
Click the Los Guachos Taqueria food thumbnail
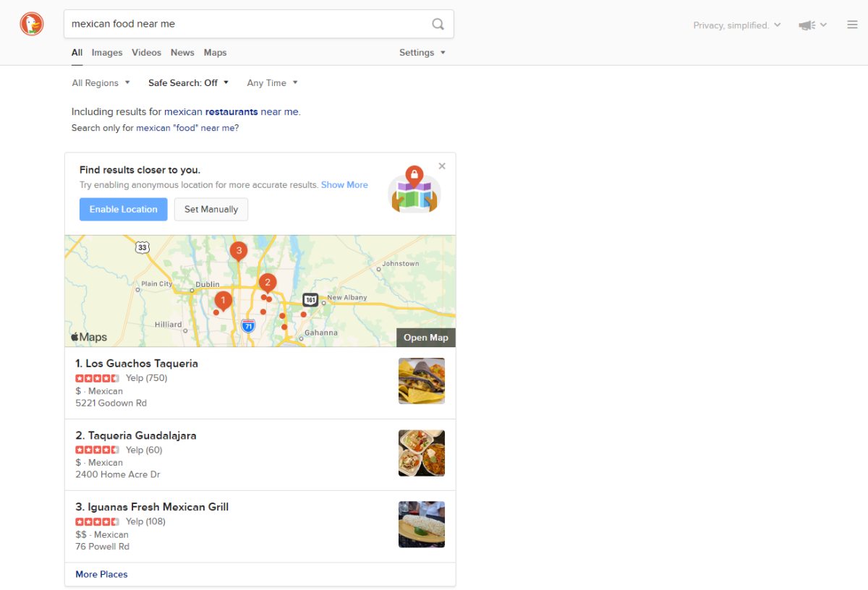click(x=422, y=381)
